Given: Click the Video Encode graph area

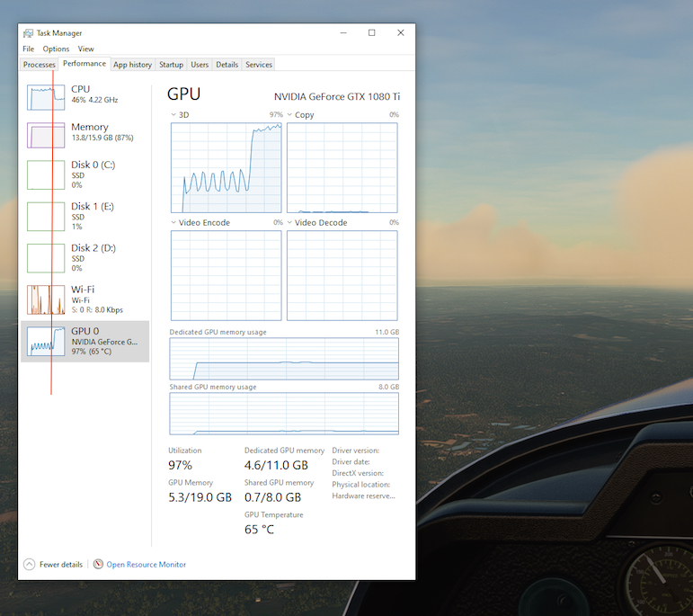Looking at the screenshot, I should pos(227,275).
